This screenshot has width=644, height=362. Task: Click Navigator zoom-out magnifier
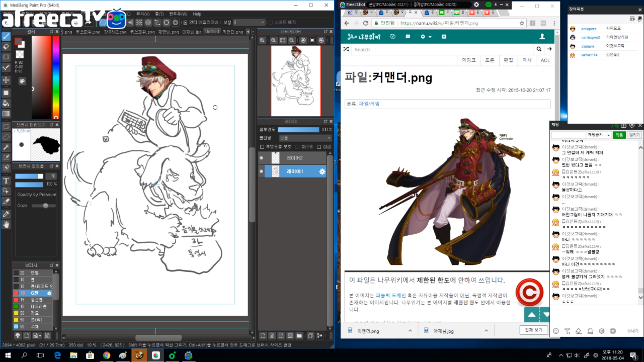[292, 40]
